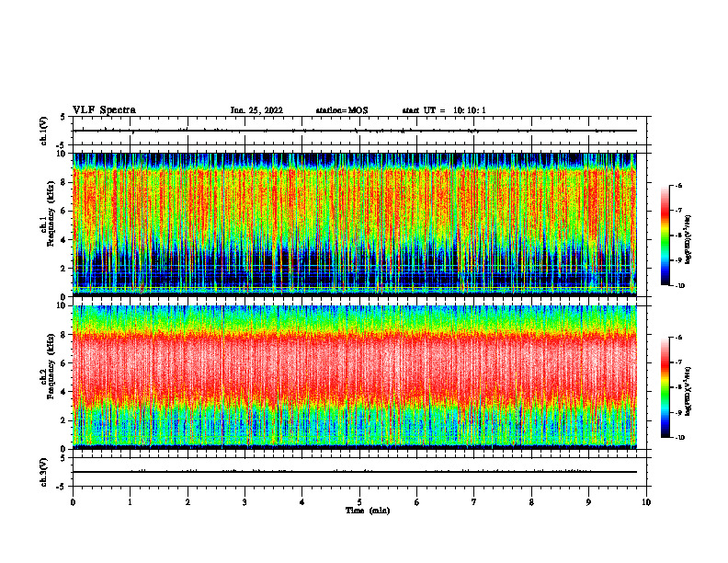Viewport: 728px width, 563px height.
Task: Click the "10" minute tick on time axis
Action: pos(646,502)
